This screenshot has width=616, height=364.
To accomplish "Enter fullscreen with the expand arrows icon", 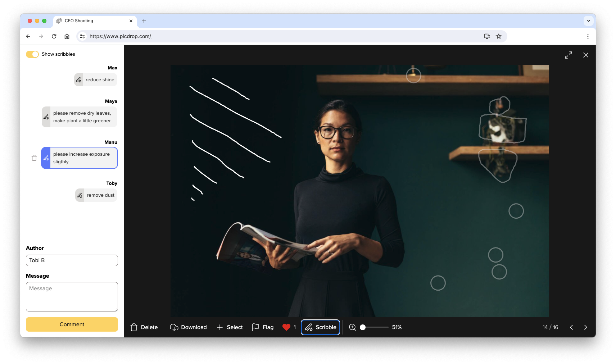I will click(569, 55).
